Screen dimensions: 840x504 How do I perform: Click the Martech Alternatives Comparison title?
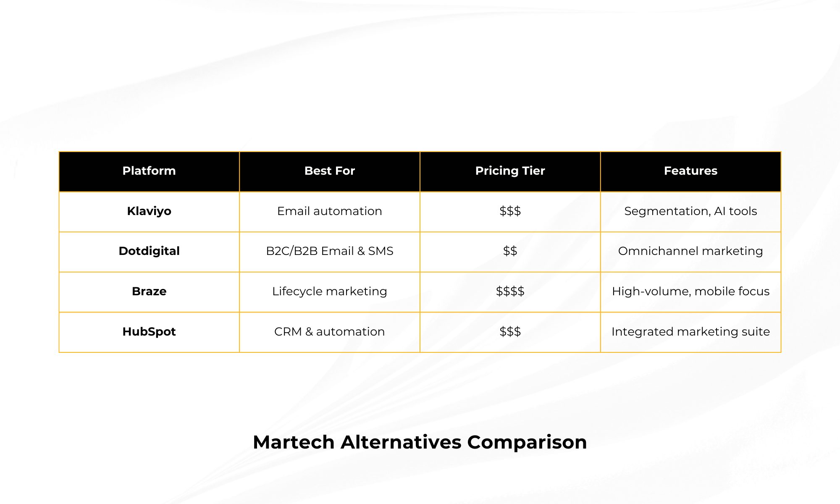pos(420,442)
